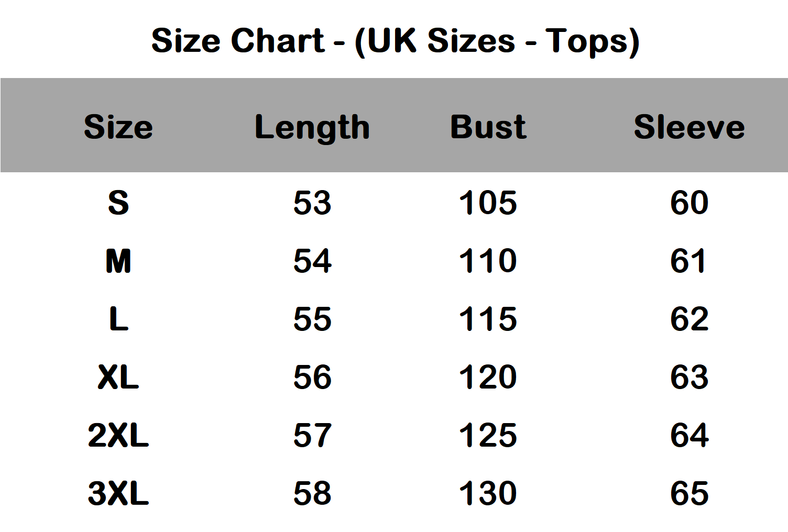This screenshot has width=788, height=532.
Task: Click the M size row label
Action: 118,261
